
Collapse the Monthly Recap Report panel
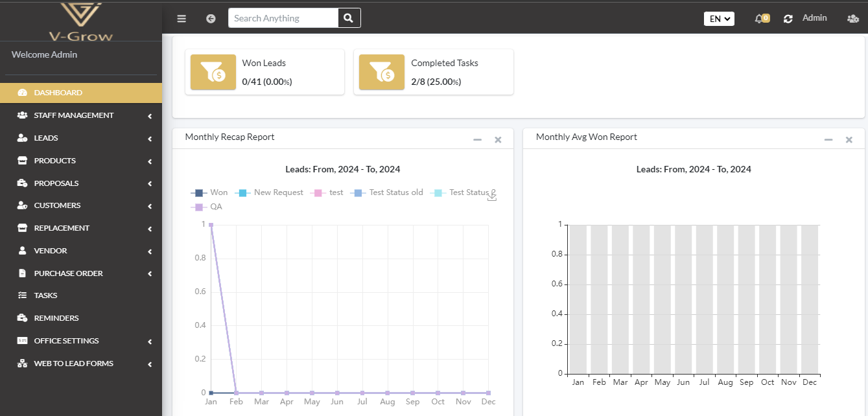pyautogui.click(x=477, y=139)
